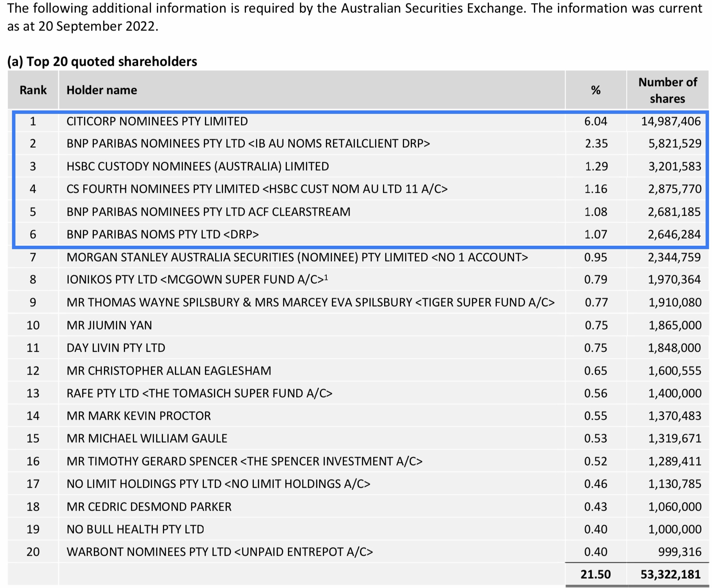Select DAY LIVIN PTY LTD holder name
Screen dimensions: 712x588
pos(116,348)
